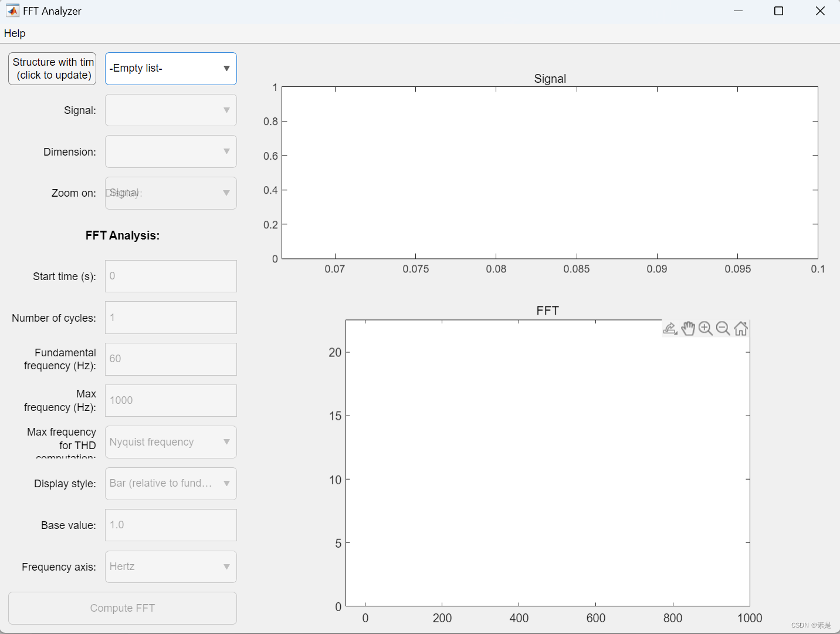Click the Fundamental frequency field
Image resolution: width=840 pixels, height=634 pixels.
[x=170, y=359]
